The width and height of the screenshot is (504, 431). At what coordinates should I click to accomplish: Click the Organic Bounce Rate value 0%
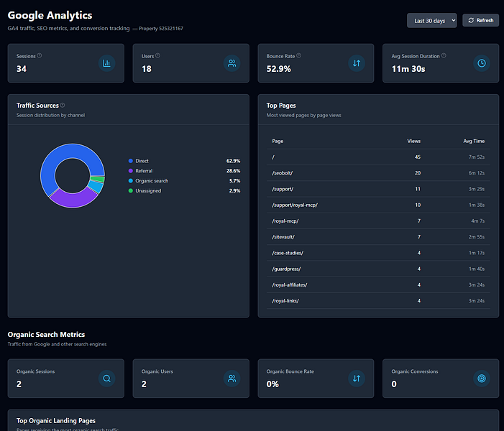tap(272, 384)
